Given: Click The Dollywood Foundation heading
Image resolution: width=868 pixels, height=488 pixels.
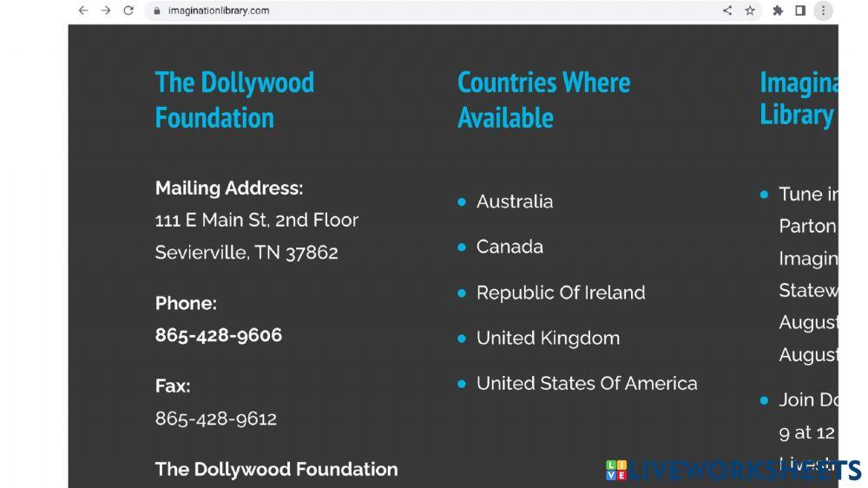Looking at the screenshot, I should (x=234, y=100).
